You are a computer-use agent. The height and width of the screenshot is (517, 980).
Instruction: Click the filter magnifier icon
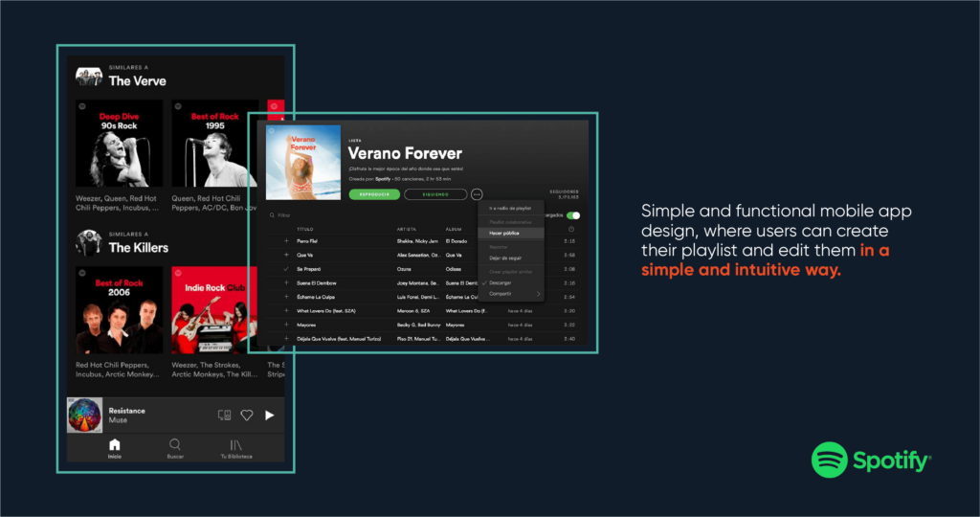pyautogui.click(x=272, y=215)
